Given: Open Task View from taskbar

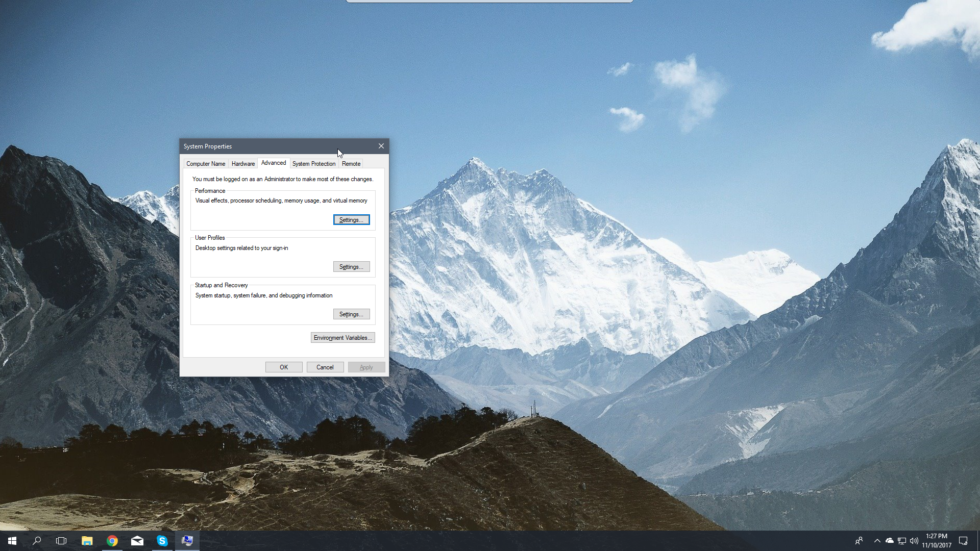Looking at the screenshot, I should click(x=61, y=541).
